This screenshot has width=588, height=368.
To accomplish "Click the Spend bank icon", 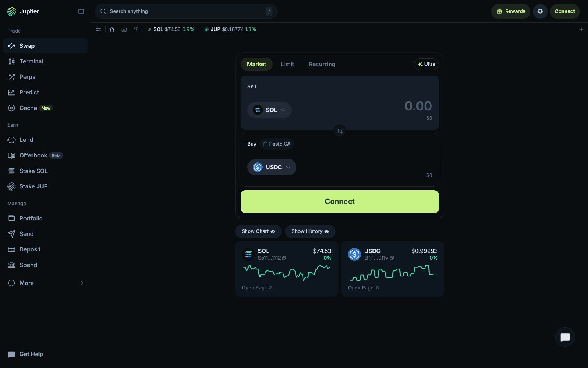I will click(x=11, y=265).
